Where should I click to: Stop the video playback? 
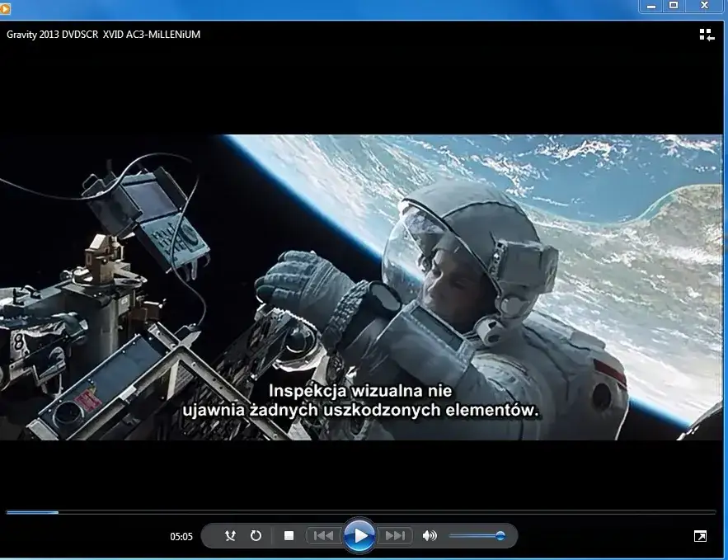[289, 536]
